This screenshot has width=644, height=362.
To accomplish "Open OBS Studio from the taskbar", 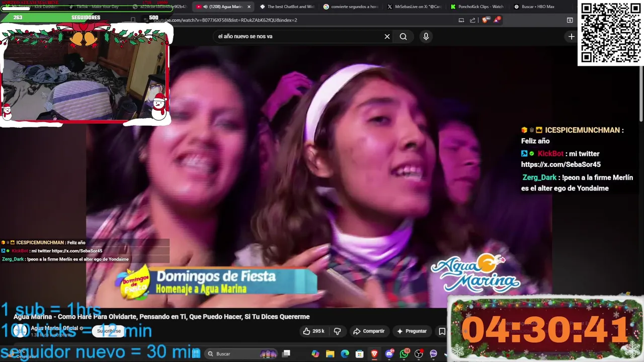I will pos(419,353).
